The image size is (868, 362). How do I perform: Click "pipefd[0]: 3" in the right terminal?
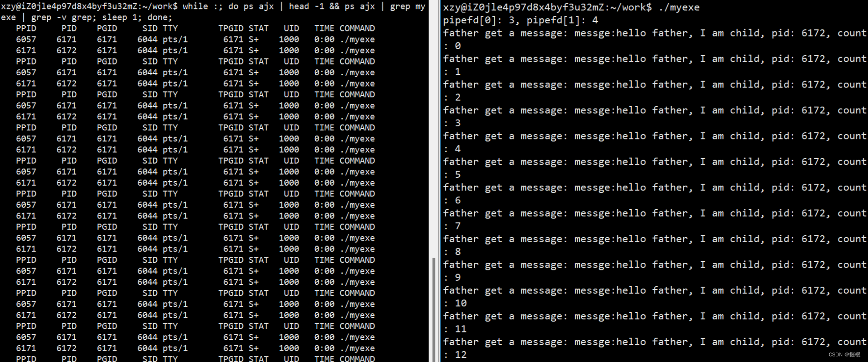478,21
